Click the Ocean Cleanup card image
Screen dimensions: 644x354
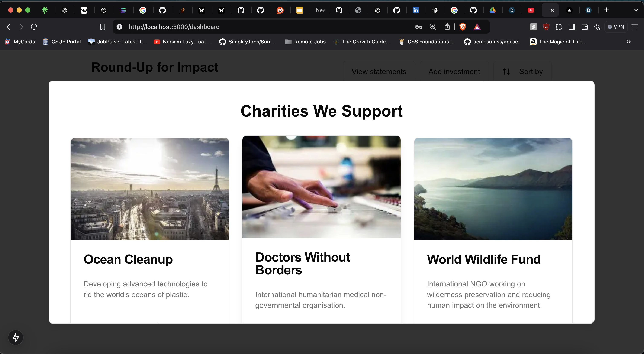click(149, 189)
